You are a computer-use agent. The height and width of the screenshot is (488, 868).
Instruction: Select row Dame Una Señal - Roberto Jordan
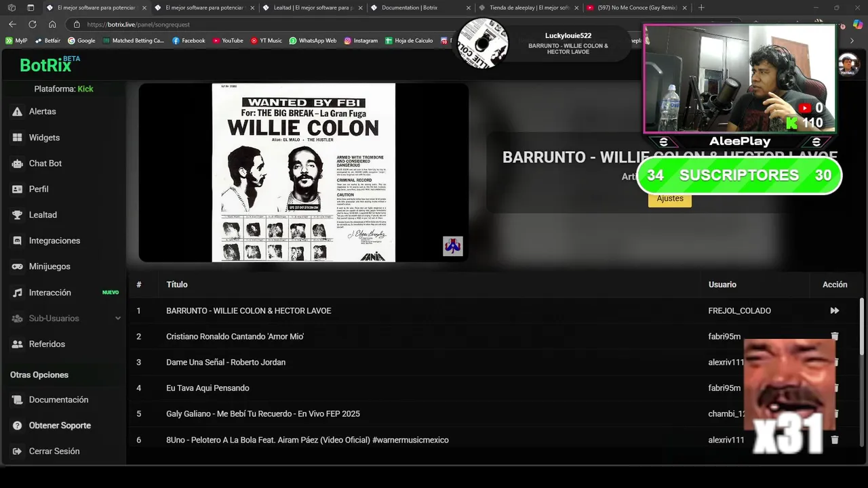pos(495,363)
